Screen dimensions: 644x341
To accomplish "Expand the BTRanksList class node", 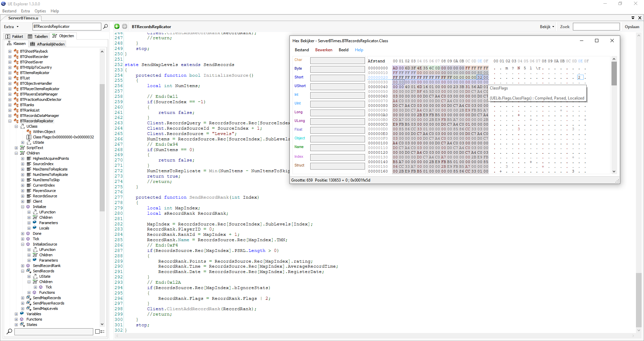I will [10, 110].
